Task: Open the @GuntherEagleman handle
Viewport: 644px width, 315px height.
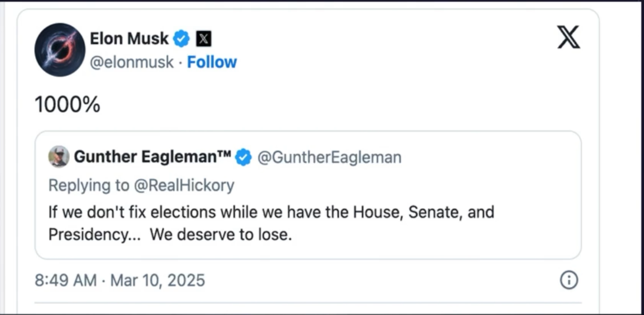Action: click(x=329, y=157)
